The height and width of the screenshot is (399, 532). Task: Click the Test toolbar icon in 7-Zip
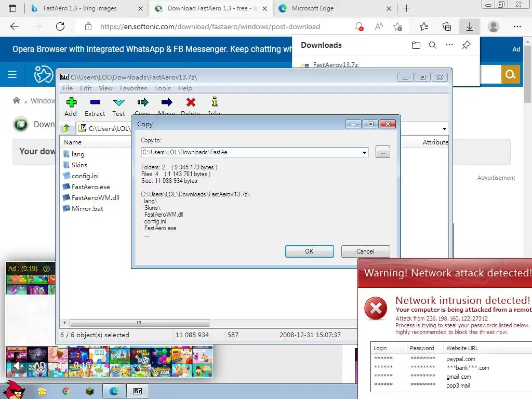pos(119,102)
